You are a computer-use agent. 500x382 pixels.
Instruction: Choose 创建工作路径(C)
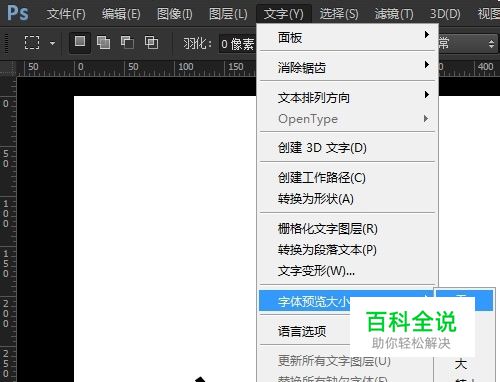pos(347,177)
